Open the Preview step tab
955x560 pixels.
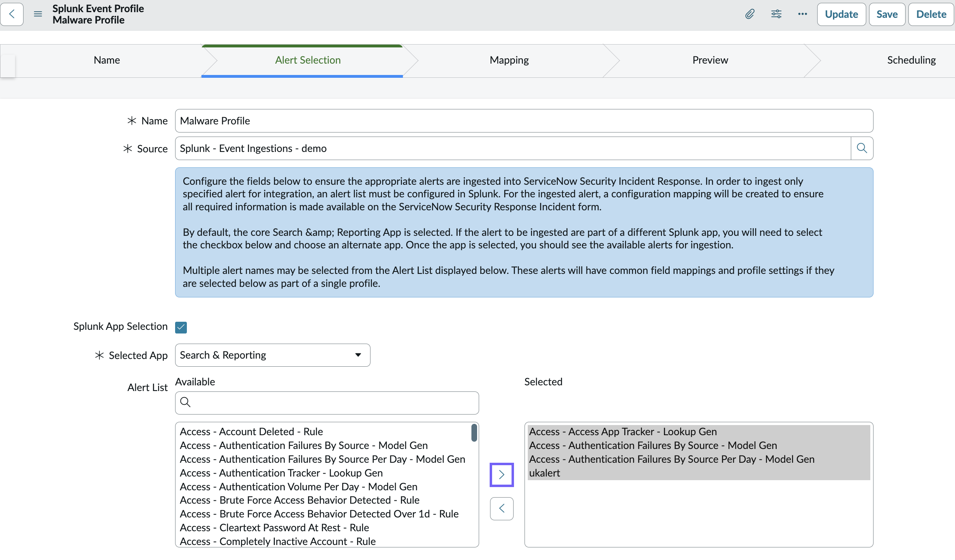pyautogui.click(x=710, y=60)
